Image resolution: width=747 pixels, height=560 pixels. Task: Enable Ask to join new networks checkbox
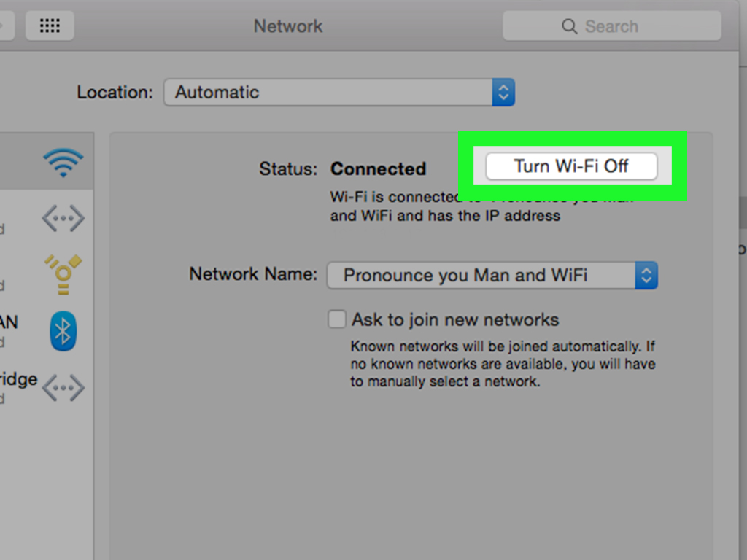click(336, 319)
